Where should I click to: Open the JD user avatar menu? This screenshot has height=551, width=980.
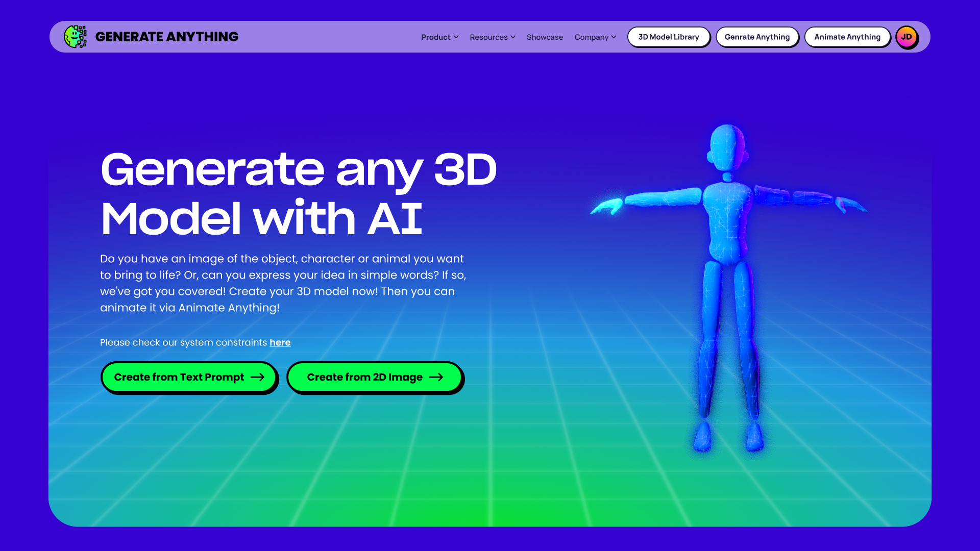tap(906, 37)
